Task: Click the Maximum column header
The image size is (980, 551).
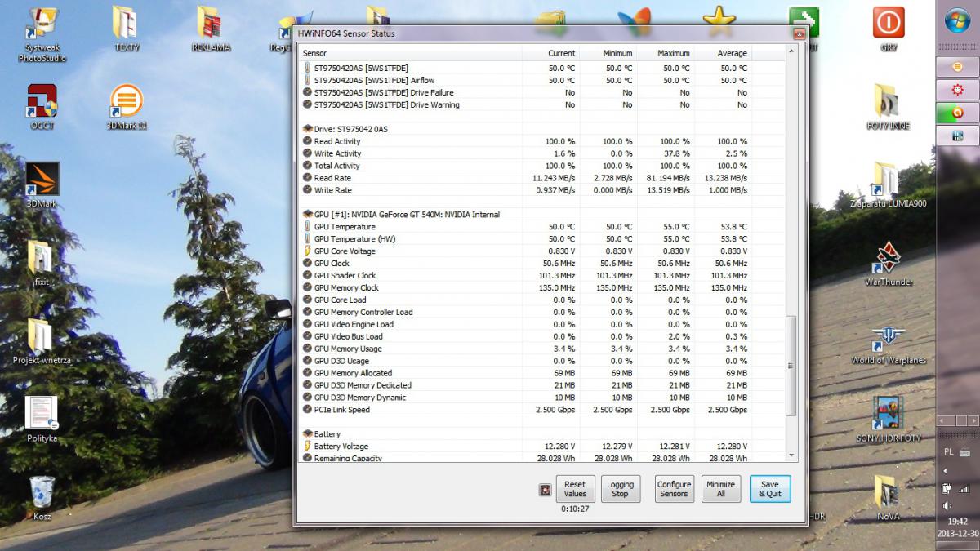Action: pos(666,53)
